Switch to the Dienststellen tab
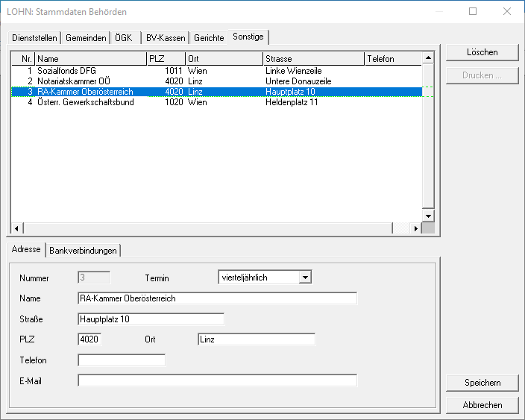The height and width of the screenshot is (420, 525). tap(34, 38)
